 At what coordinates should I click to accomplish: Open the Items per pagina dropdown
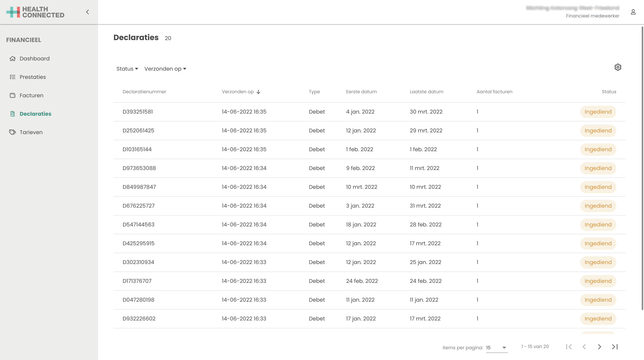point(496,348)
